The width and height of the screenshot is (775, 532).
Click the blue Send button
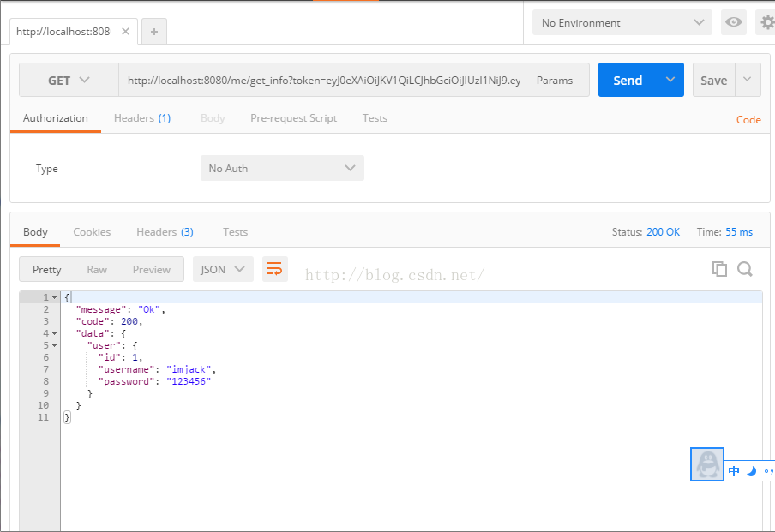point(628,80)
